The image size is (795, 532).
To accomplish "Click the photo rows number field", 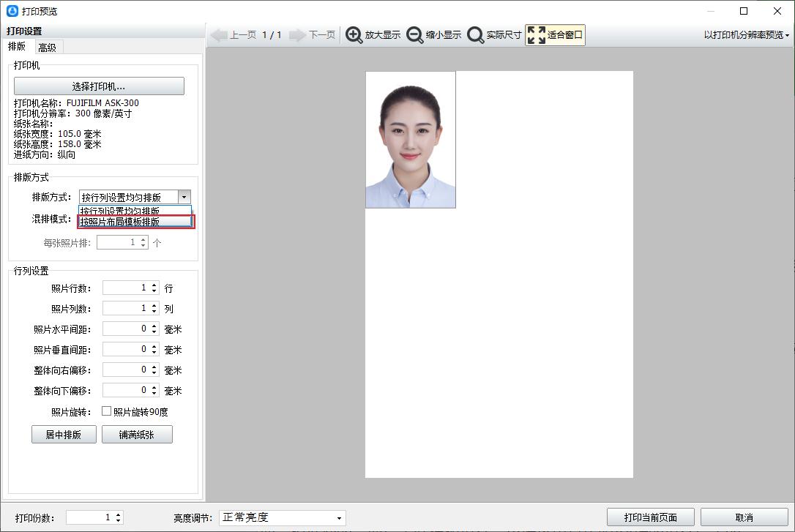I will coord(125,288).
